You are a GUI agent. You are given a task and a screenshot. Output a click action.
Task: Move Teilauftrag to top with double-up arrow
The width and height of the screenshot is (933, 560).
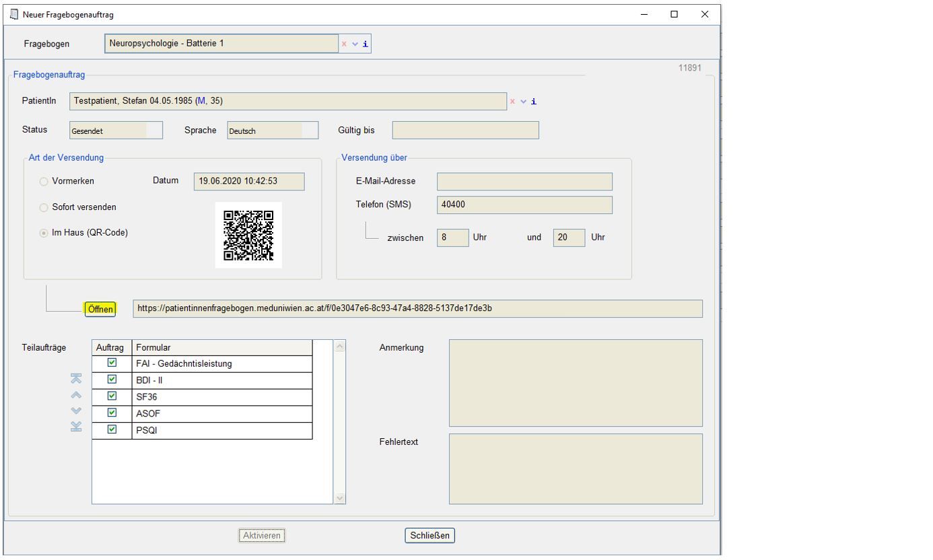click(76, 380)
